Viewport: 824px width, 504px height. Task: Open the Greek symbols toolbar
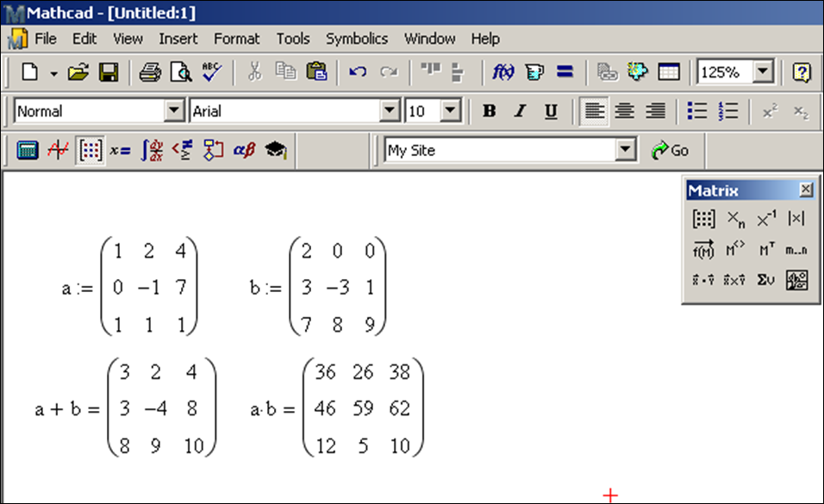point(244,151)
